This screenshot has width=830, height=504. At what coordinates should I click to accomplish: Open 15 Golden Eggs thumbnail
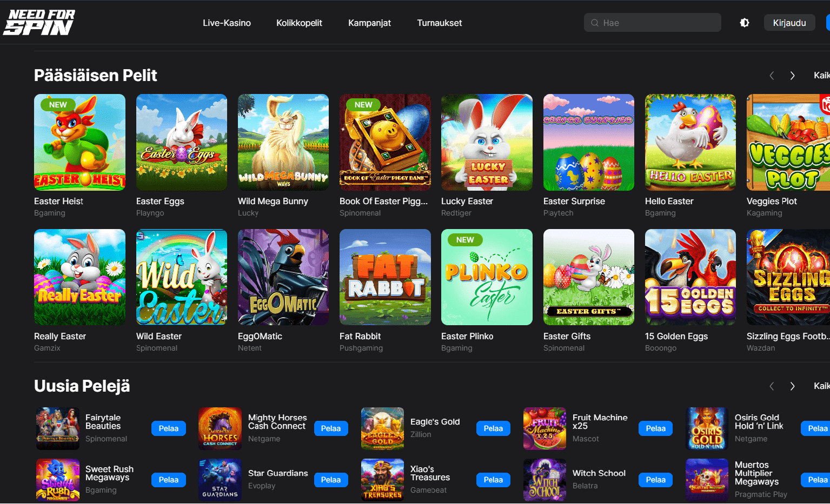click(690, 277)
